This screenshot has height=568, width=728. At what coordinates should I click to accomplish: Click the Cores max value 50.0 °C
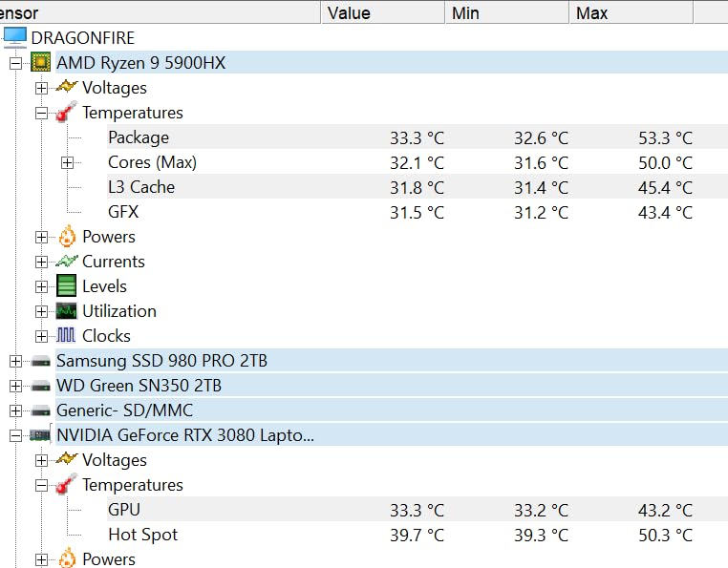pos(665,163)
